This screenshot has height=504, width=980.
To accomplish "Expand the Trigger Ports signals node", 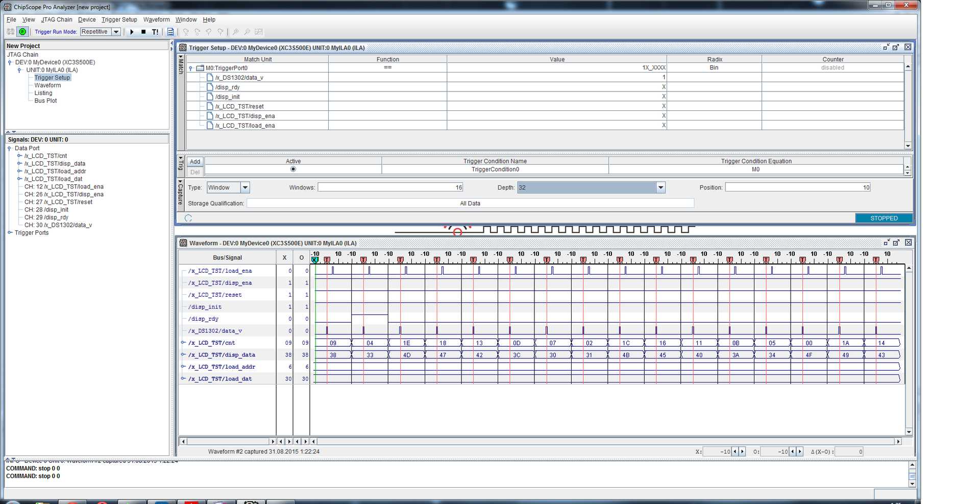I will 10,232.
